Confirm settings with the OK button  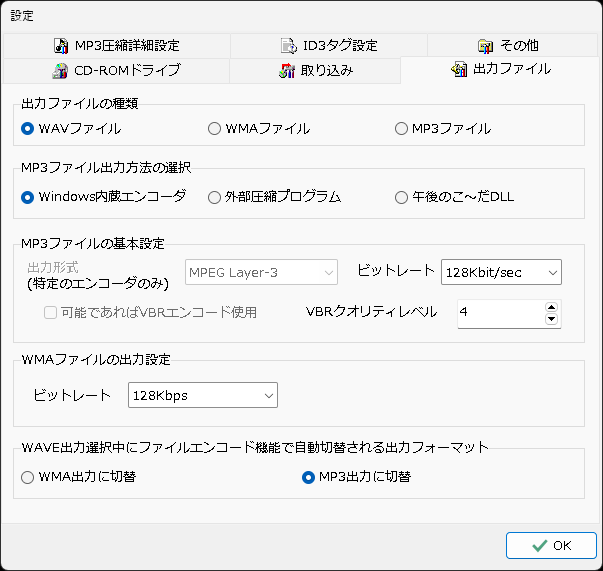[x=551, y=545]
